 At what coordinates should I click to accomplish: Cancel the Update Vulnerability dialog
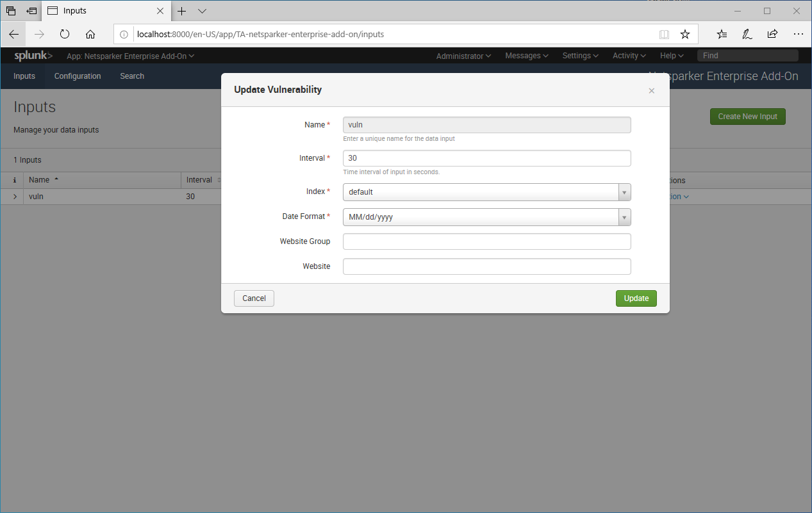click(x=254, y=298)
